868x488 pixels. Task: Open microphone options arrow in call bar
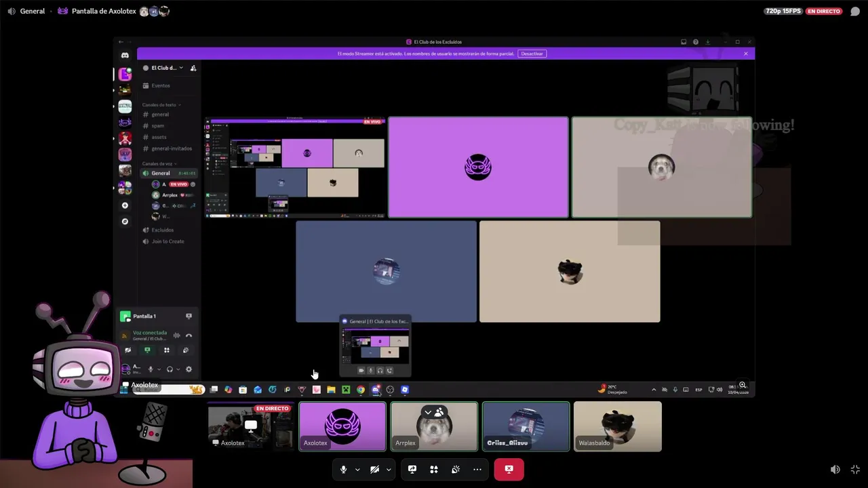point(357,469)
